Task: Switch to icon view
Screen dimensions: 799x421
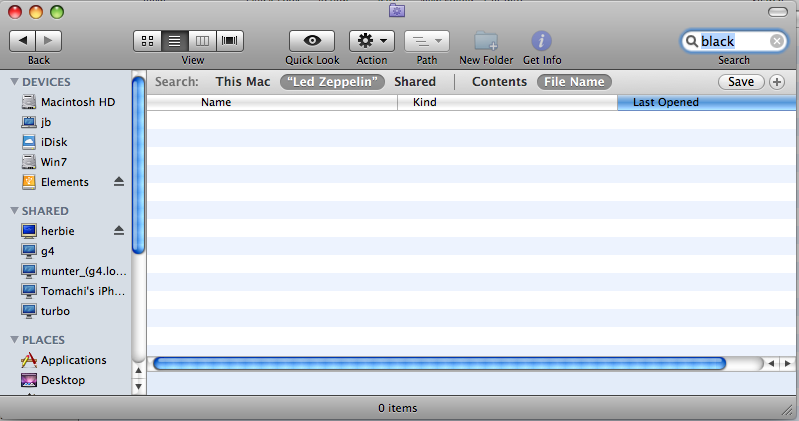Action: point(147,41)
